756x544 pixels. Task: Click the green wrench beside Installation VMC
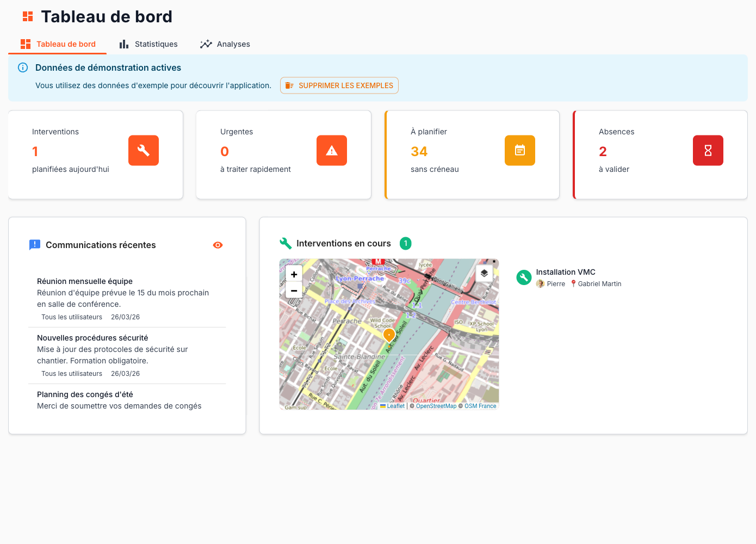(x=524, y=277)
